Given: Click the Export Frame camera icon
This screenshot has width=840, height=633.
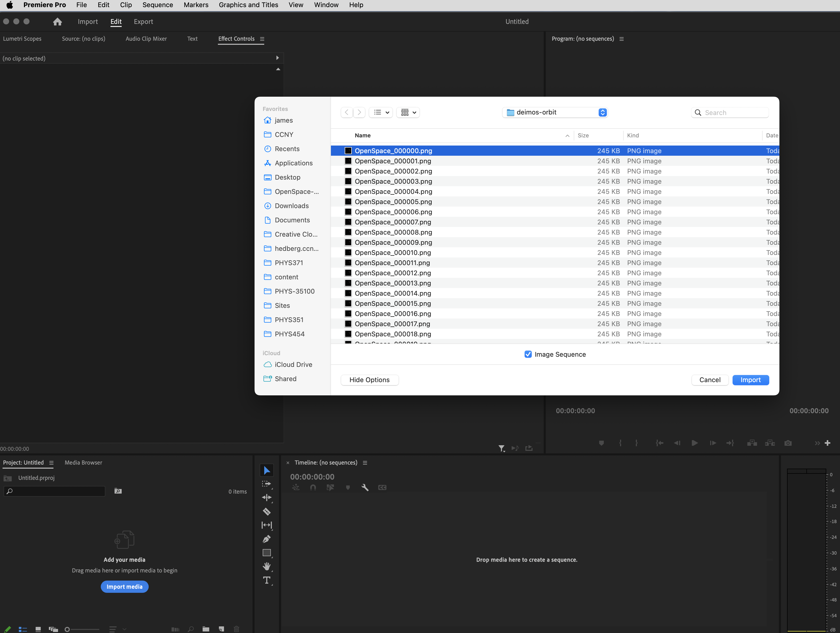Looking at the screenshot, I should [788, 443].
